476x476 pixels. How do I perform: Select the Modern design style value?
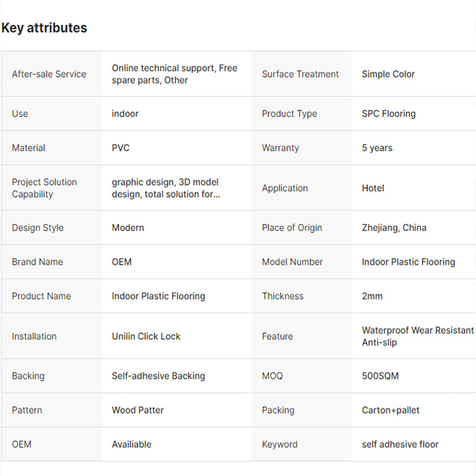coord(128,228)
